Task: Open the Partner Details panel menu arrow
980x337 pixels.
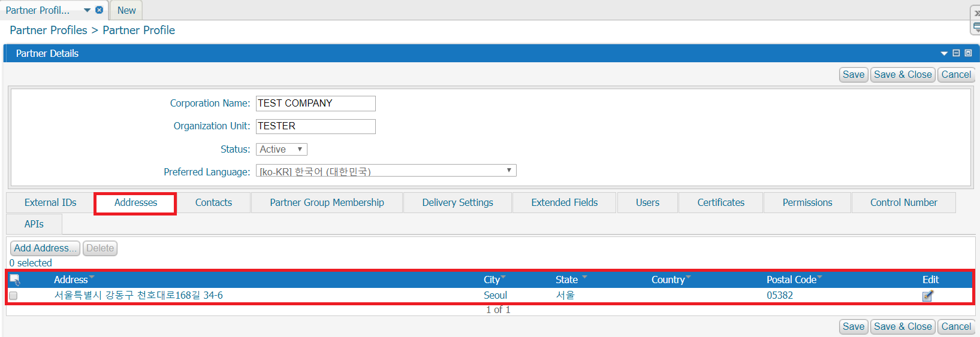Action: coord(944,53)
